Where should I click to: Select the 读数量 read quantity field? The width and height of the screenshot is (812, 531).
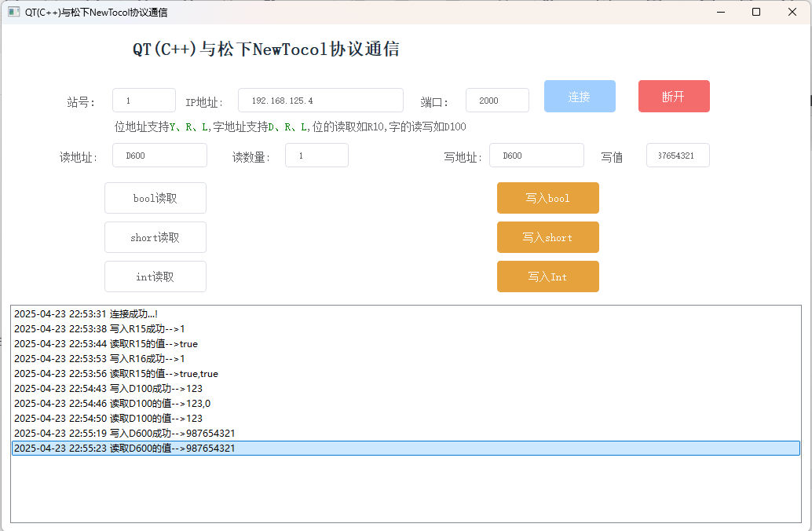point(316,155)
